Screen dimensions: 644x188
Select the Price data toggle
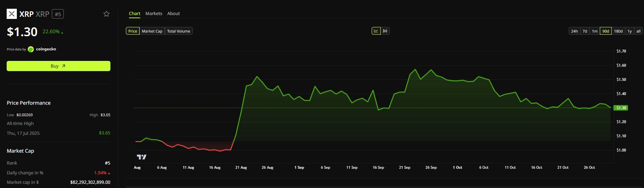pos(133,31)
